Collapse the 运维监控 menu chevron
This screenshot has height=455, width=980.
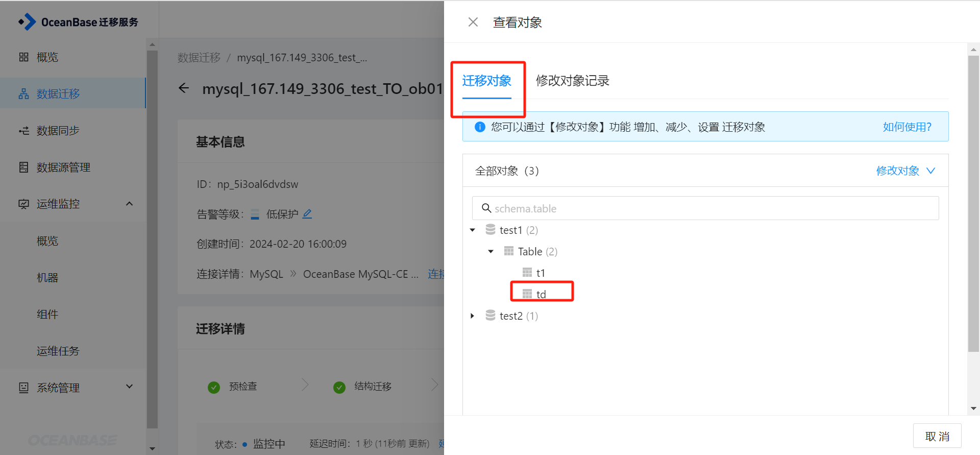130,204
